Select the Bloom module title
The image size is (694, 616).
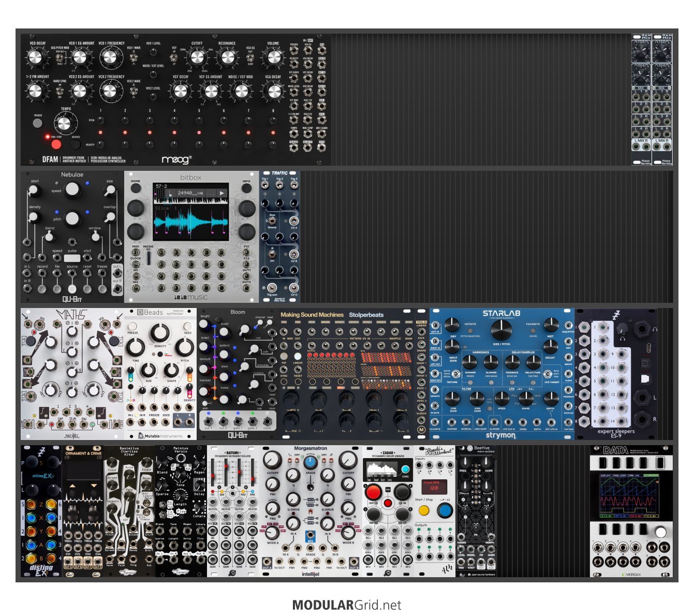(x=238, y=312)
